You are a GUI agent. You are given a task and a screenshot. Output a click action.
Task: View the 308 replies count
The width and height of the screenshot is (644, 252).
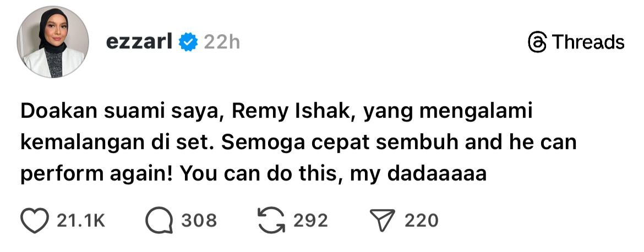199,221
